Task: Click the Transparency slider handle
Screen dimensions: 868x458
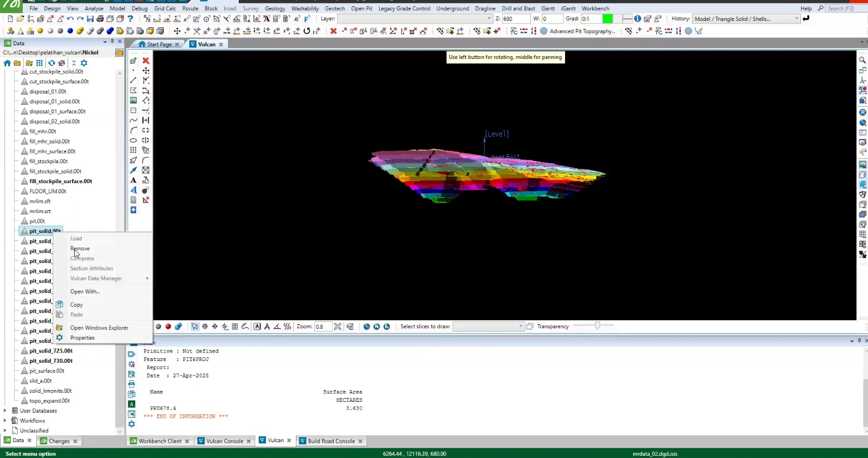Action: [597, 326]
